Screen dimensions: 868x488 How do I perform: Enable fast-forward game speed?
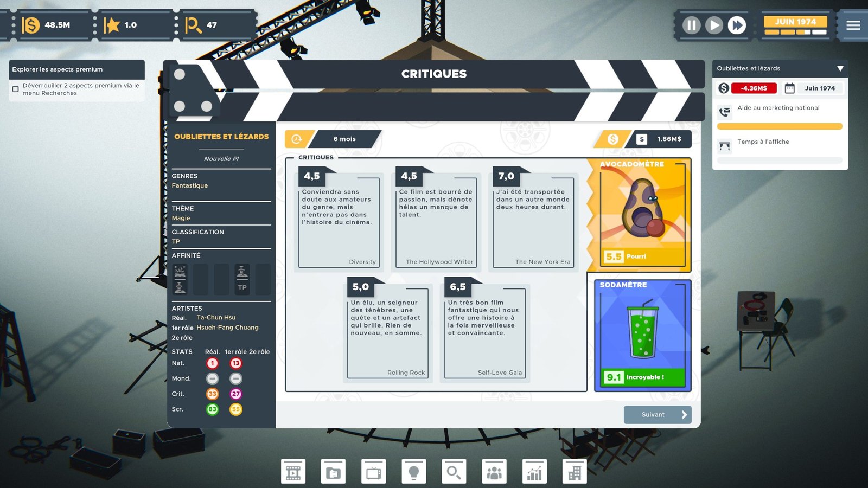[x=737, y=25]
